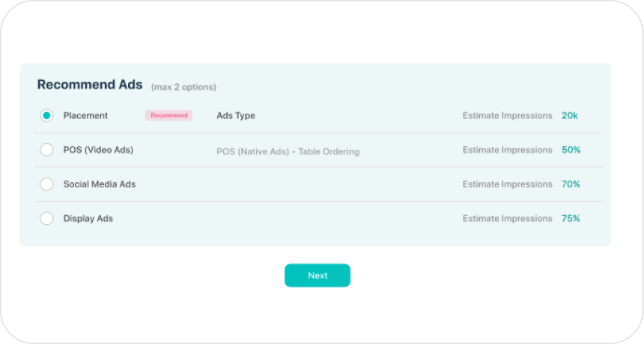Image resolution: width=644 pixels, height=344 pixels.
Task: Choose the Social Media Ads radio option
Action: [x=46, y=184]
